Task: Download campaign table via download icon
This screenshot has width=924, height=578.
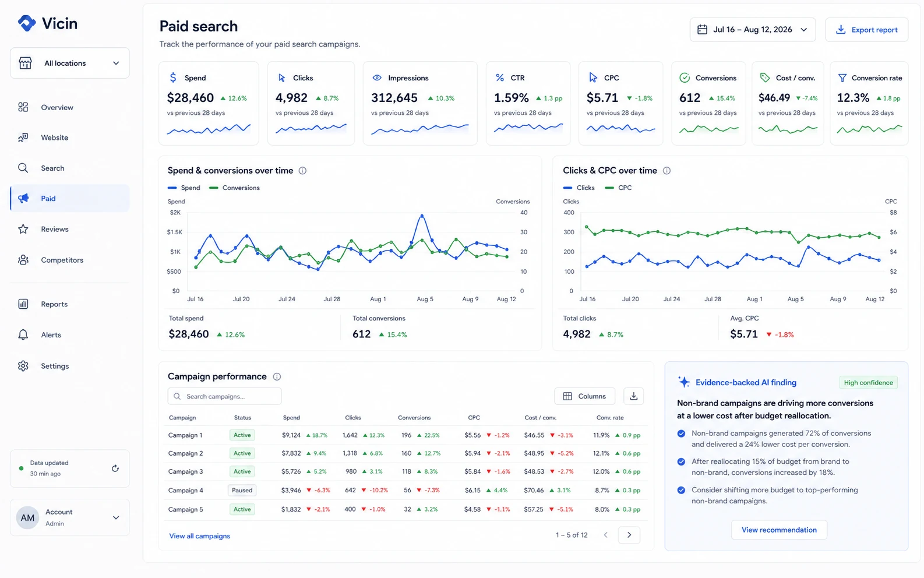Action: tap(634, 396)
